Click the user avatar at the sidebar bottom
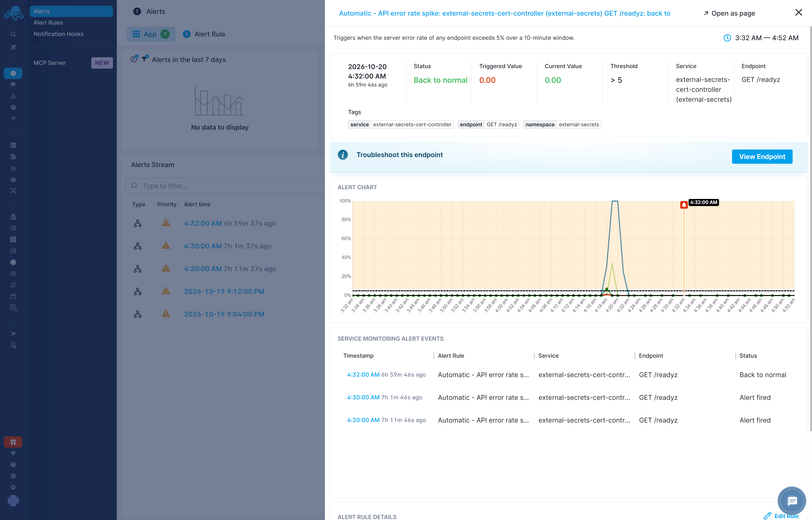This screenshot has width=812, height=520. 13,500
